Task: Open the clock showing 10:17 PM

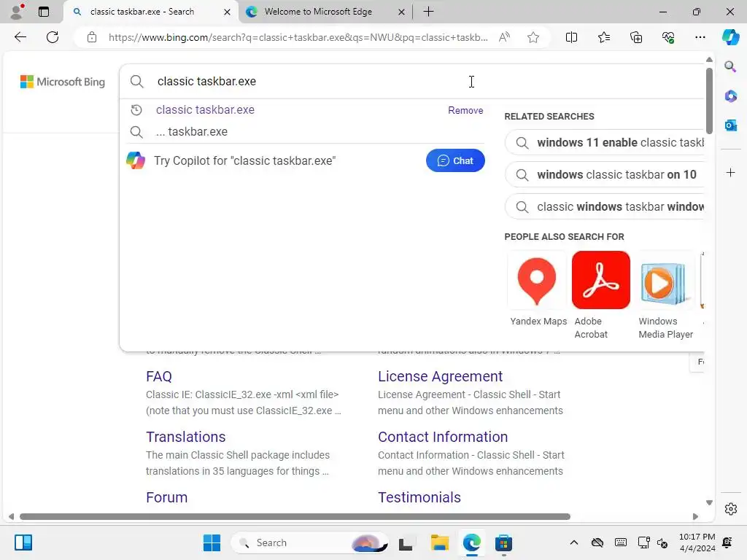Action: (x=697, y=542)
